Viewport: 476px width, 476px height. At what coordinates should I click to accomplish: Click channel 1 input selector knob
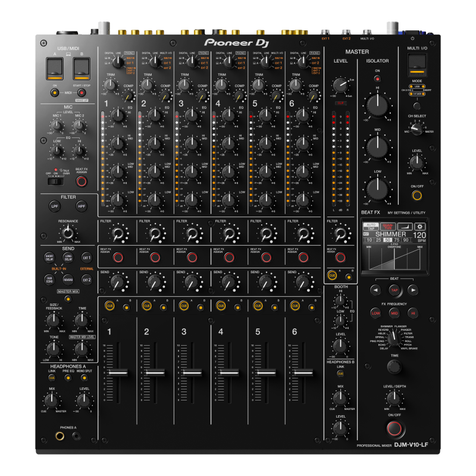[118, 62]
